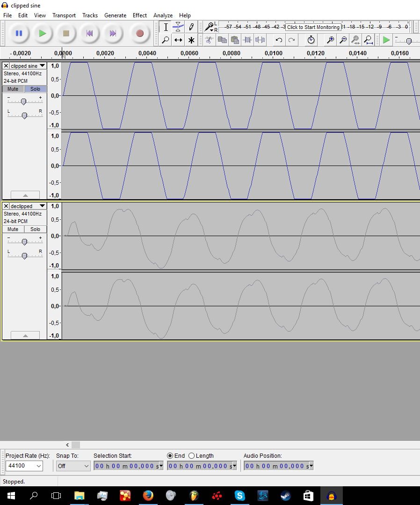Click the Silence audio icon
Image resolution: width=420 pixels, height=505 pixels.
[x=260, y=40]
